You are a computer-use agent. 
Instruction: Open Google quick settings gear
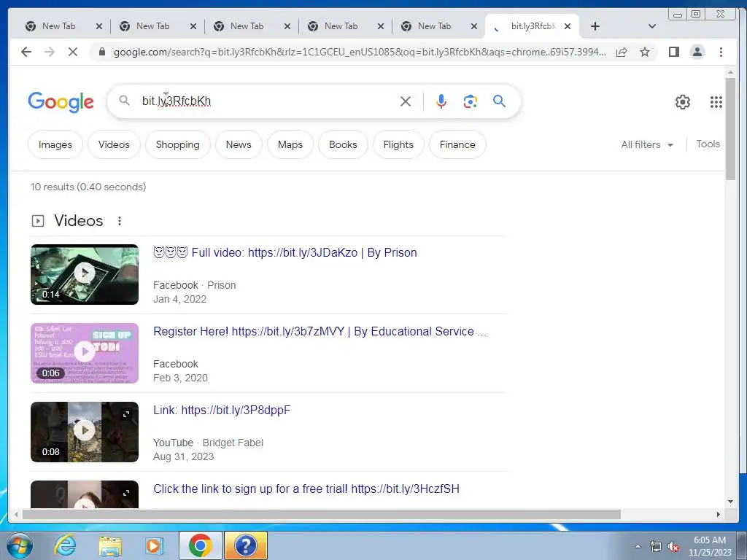pyautogui.click(x=683, y=102)
